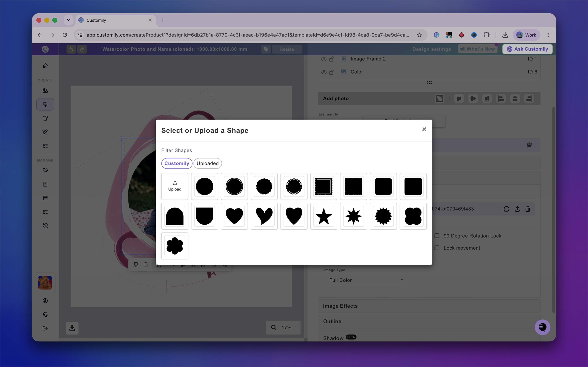Click the Ask Customily button
The height and width of the screenshot is (367, 588).
click(527, 49)
